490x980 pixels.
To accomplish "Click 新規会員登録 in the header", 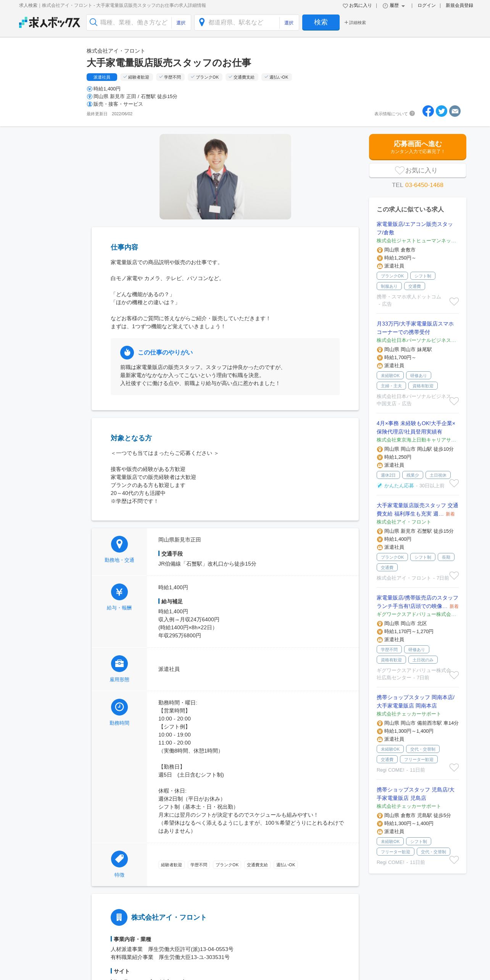I will point(459,6).
